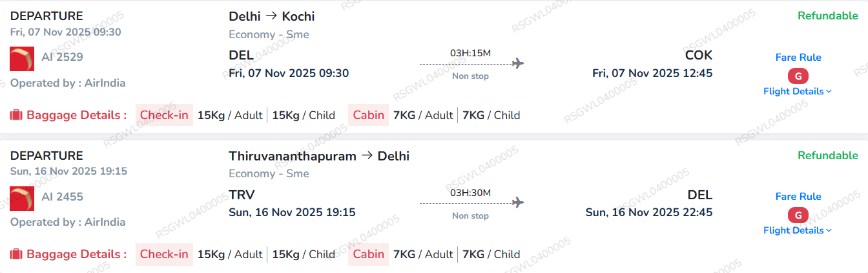Select the Cabin baggage tag for TRV flight

pyautogui.click(x=368, y=254)
